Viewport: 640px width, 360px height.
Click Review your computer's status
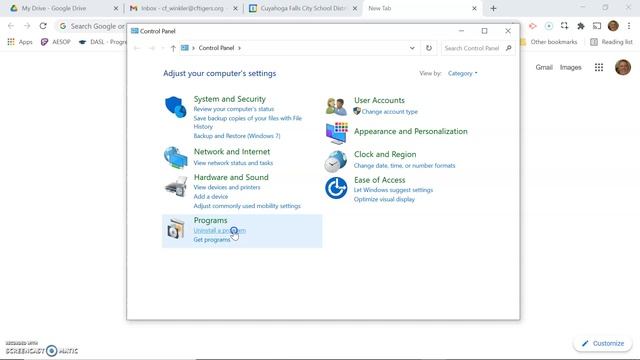pyautogui.click(x=233, y=109)
